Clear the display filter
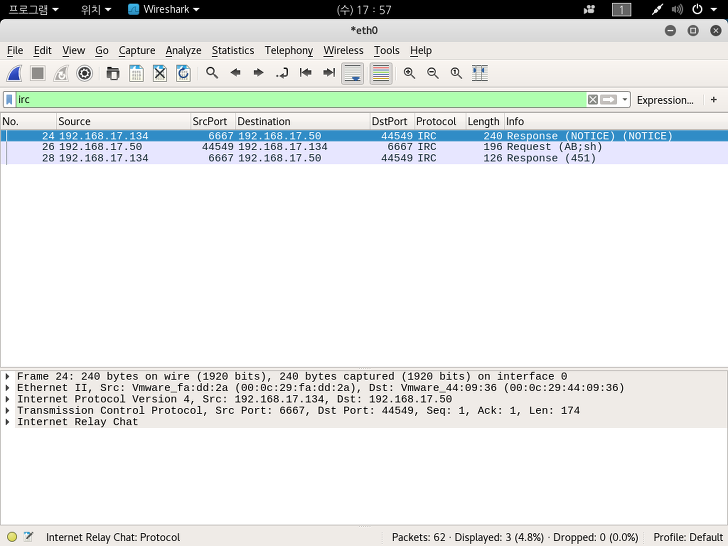Viewport: 728px width, 546px height. point(592,100)
